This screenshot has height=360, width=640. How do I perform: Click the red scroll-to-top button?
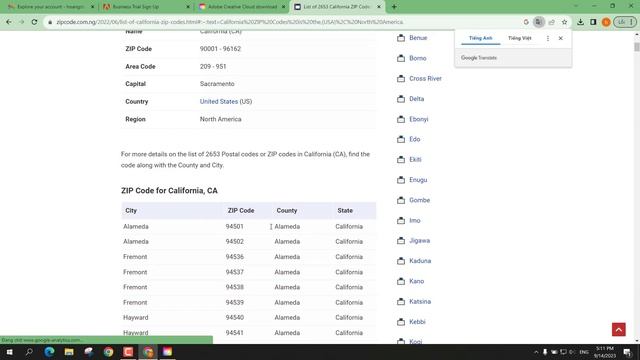[618, 329]
